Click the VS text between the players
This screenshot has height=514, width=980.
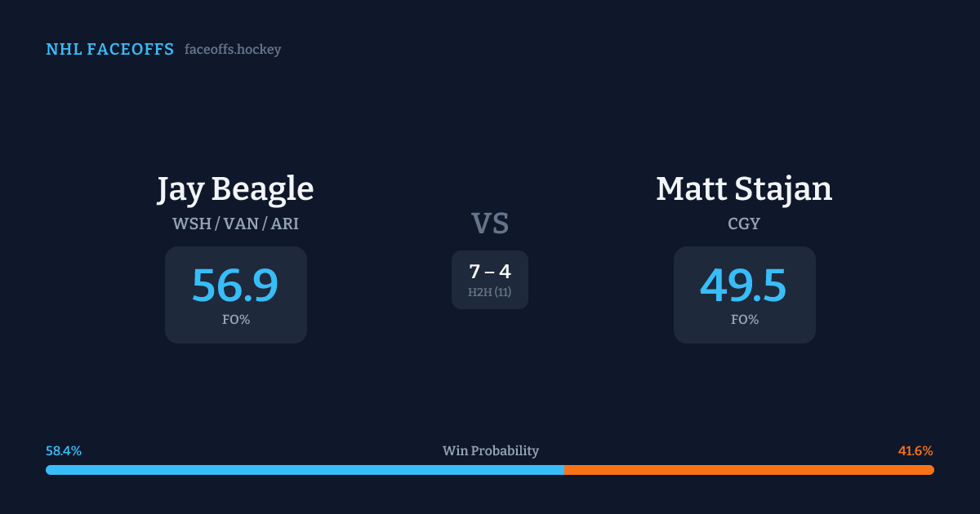click(490, 223)
